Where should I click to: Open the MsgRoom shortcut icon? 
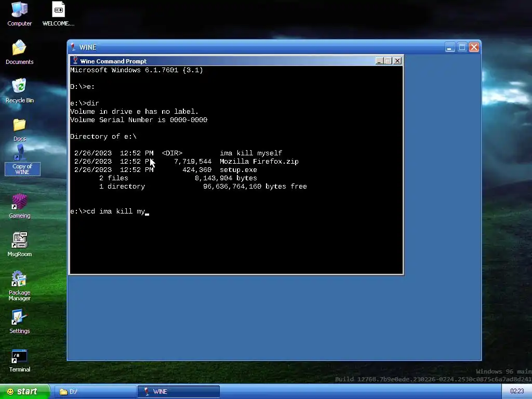(19, 244)
